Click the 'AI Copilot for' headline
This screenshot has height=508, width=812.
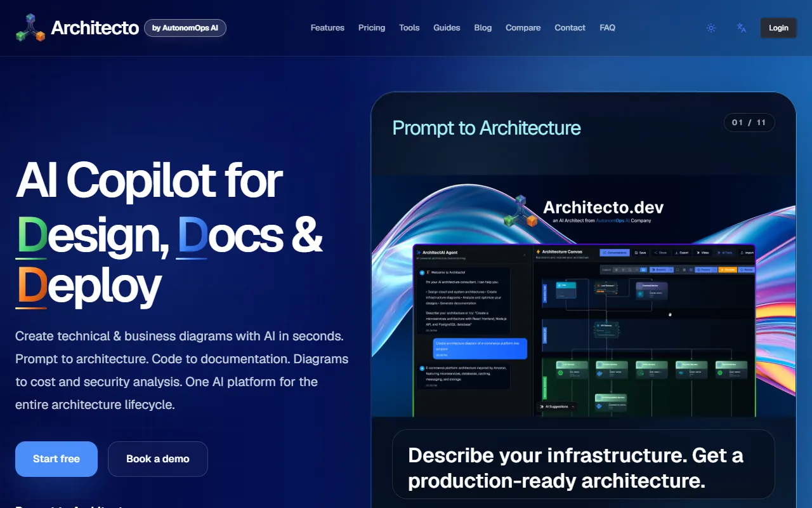tap(149, 180)
